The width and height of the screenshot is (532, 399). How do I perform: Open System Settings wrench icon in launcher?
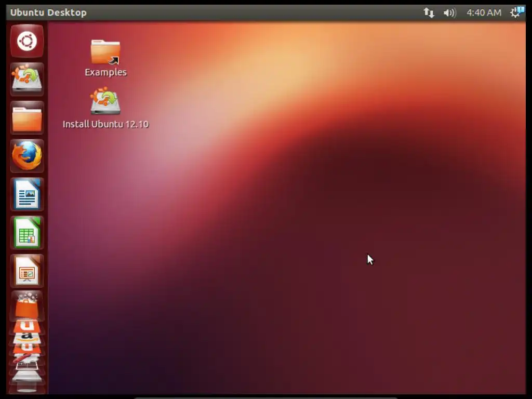(27, 358)
